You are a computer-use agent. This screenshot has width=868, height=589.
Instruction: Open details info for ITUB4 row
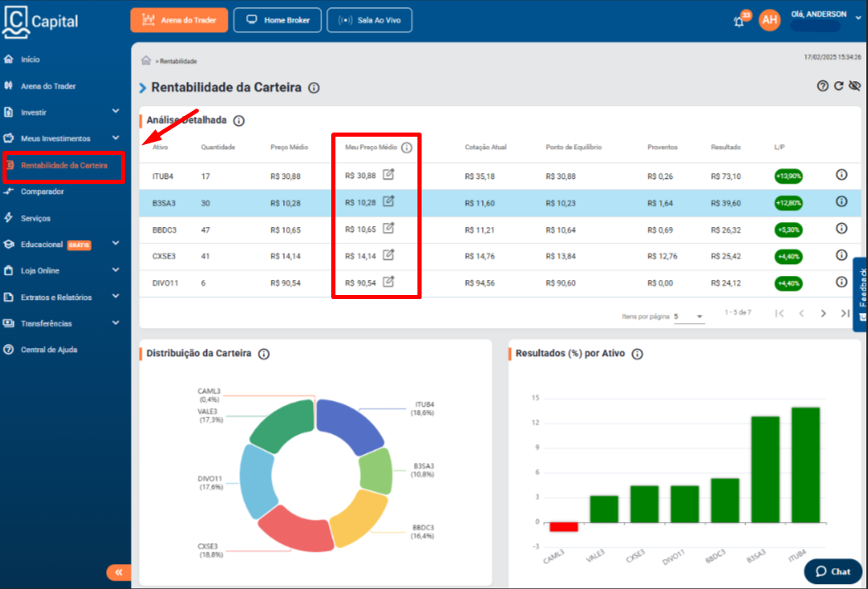tap(841, 175)
